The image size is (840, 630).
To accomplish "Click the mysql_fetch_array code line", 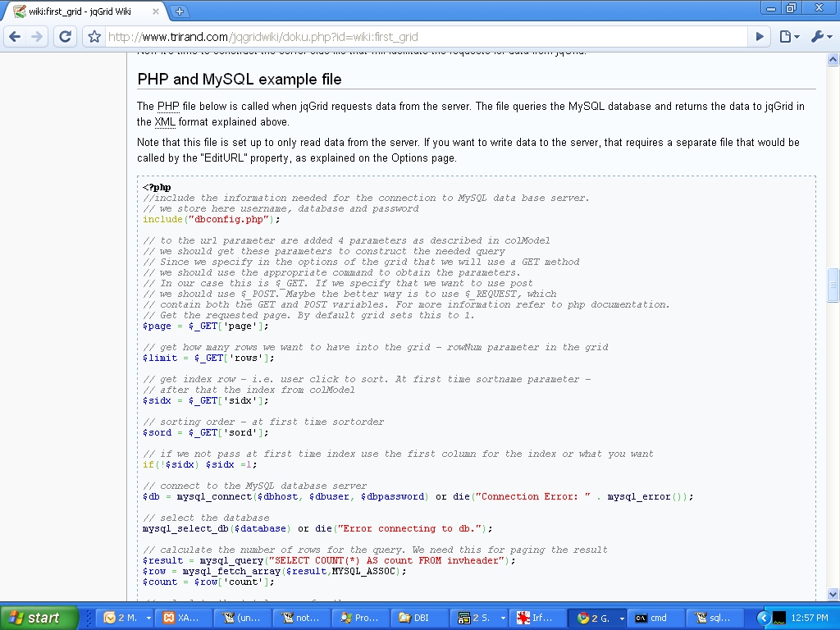I will (274, 571).
